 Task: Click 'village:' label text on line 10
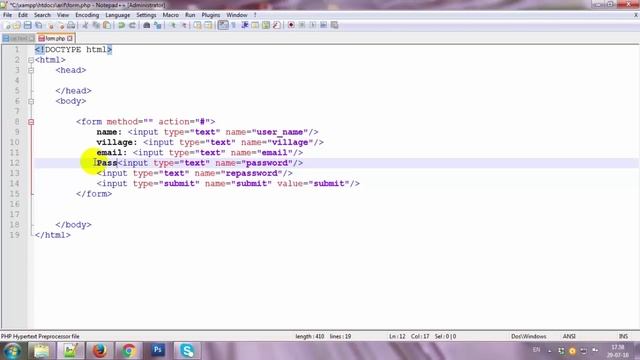click(x=117, y=142)
